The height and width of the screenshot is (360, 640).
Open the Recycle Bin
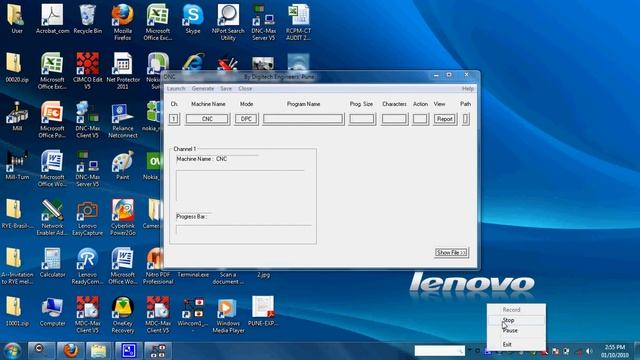pyautogui.click(x=87, y=19)
